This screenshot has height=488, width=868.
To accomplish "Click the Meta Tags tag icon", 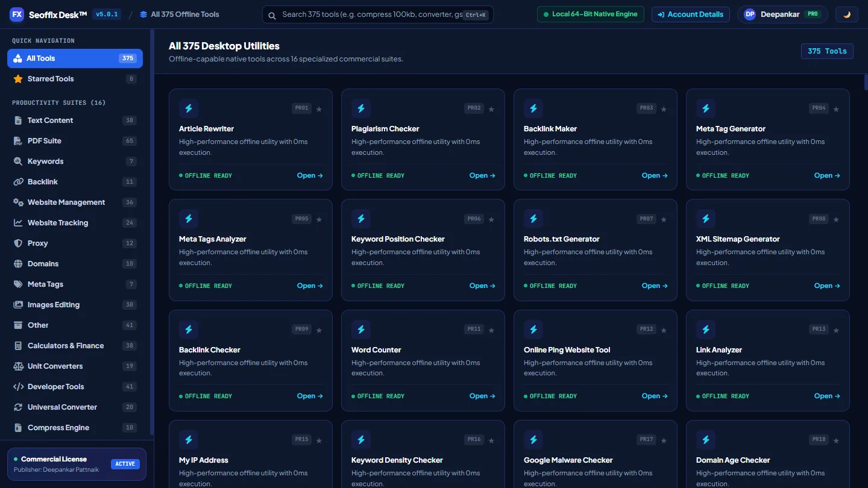I will [x=18, y=284].
